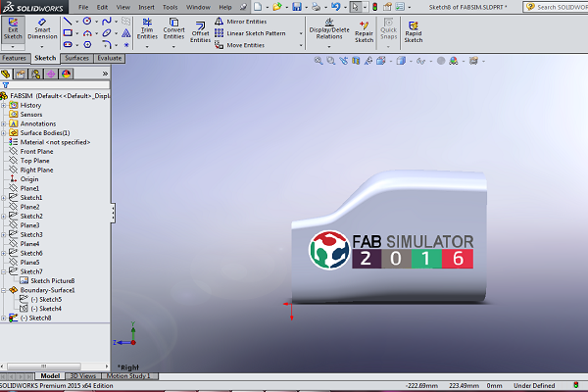Switch to the Surfaces tab
The width and height of the screenshot is (588, 392).
[x=76, y=58]
